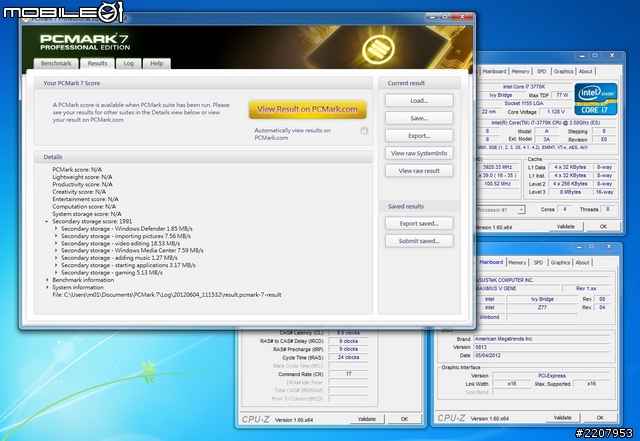Click the MAXIMUS V GENE model field

[517, 288]
